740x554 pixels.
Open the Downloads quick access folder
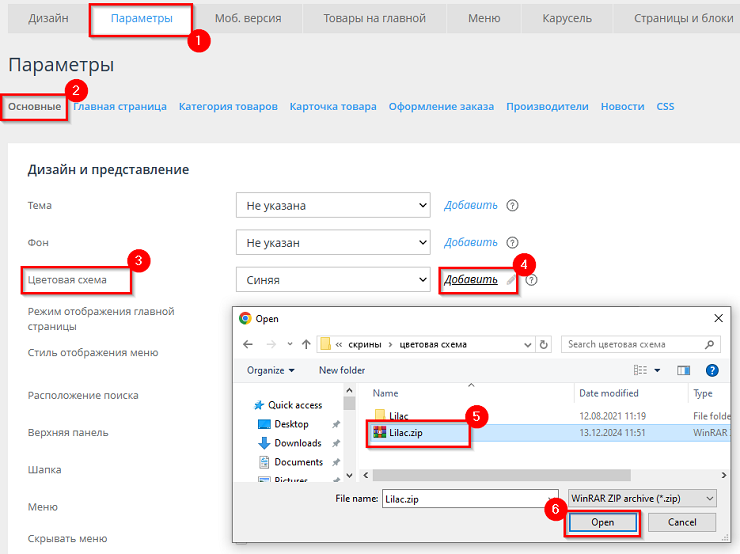[297, 443]
